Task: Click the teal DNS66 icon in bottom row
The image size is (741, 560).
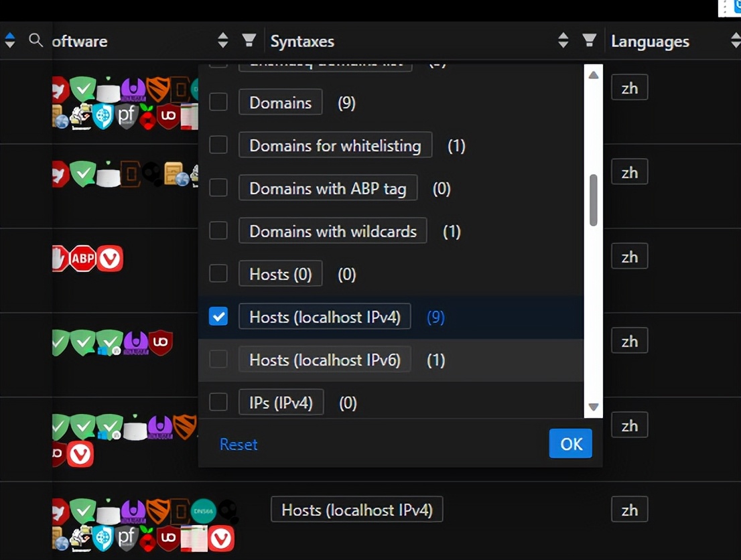Action: [204, 511]
